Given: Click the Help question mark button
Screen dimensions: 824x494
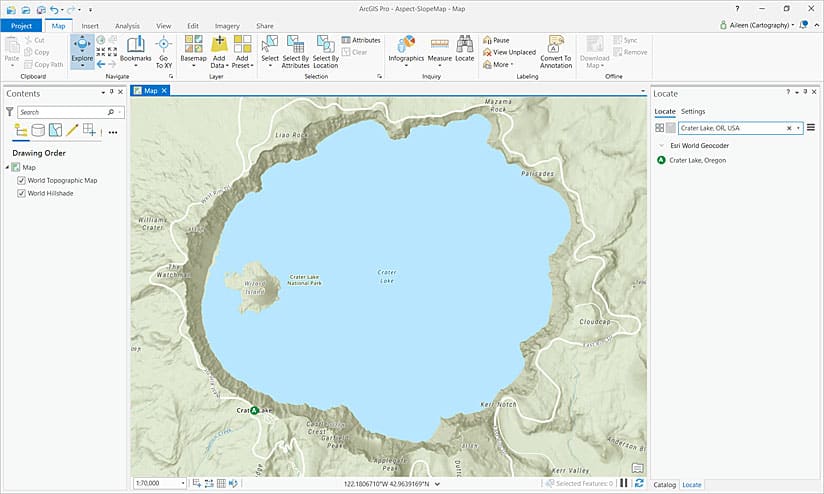Looking at the screenshot, I should coord(737,9).
